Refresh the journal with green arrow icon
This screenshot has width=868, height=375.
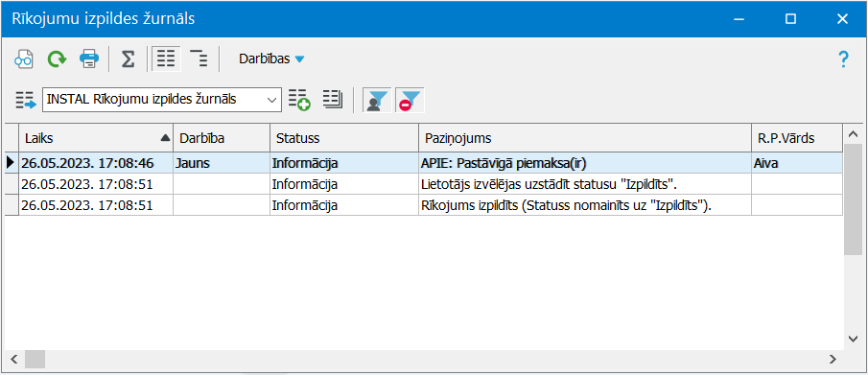point(56,59)
